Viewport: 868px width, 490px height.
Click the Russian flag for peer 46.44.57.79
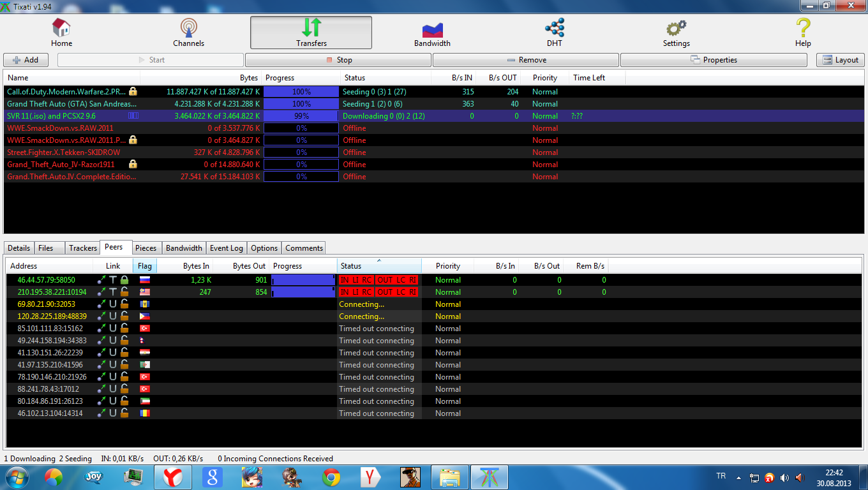(144, 279)
